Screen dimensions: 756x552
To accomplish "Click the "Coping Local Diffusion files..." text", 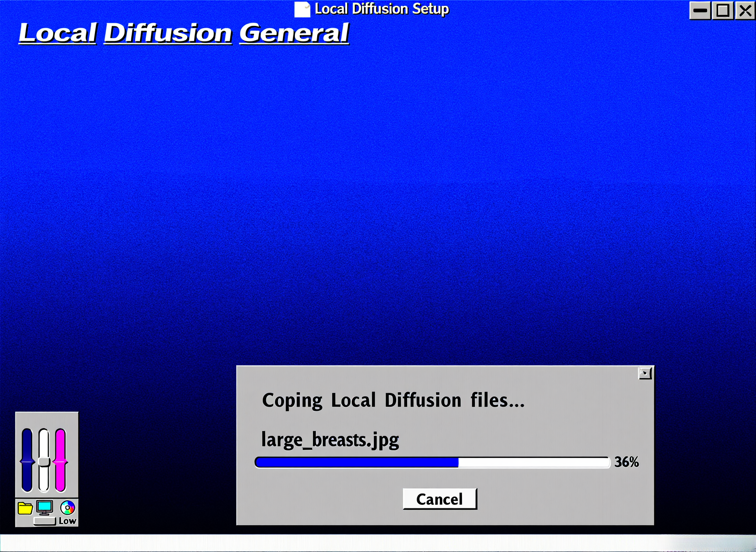I will (x=393, y=401).
